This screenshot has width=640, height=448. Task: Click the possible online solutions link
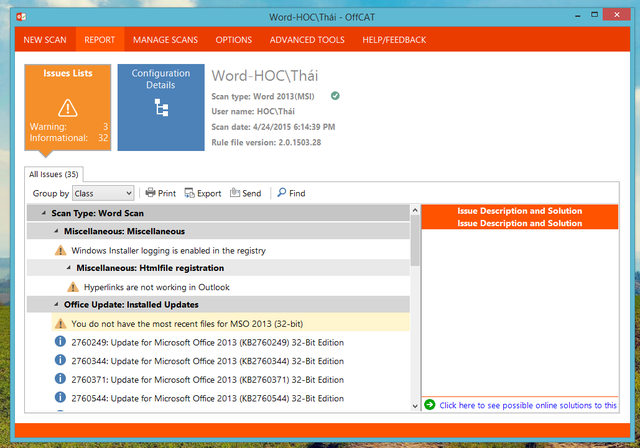click(x=527, y=405)
